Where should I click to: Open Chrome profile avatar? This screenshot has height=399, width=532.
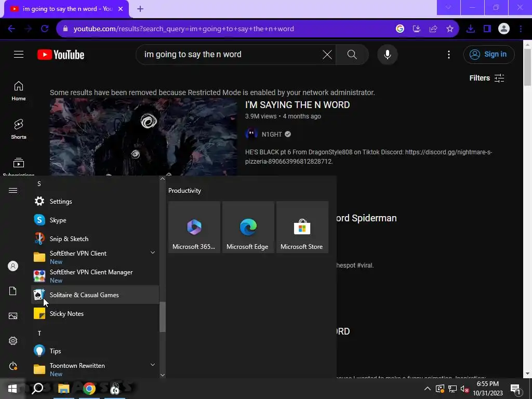point(504,29)
